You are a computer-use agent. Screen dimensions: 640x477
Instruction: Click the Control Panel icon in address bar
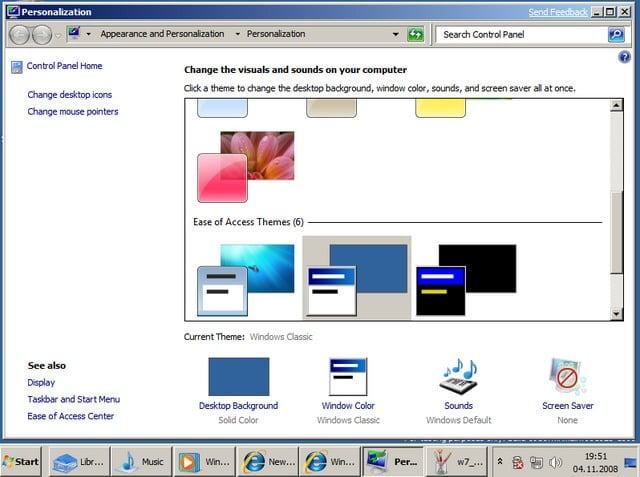click(74, 33)
